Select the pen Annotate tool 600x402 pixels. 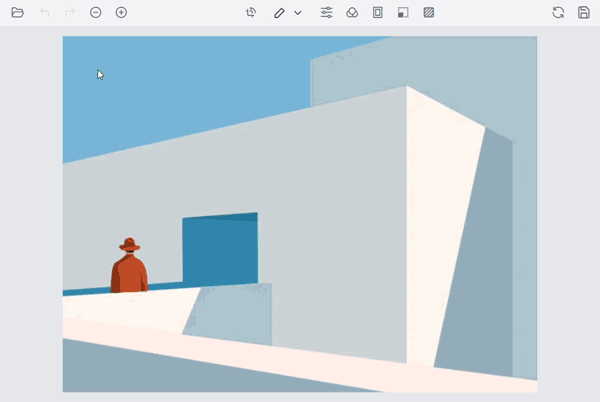pos(280,13)
